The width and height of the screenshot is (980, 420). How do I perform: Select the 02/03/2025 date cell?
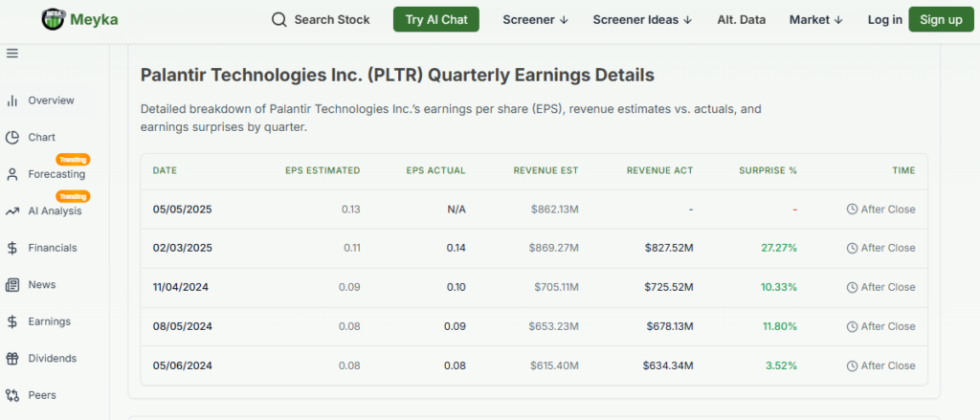[x=183, y=248]
